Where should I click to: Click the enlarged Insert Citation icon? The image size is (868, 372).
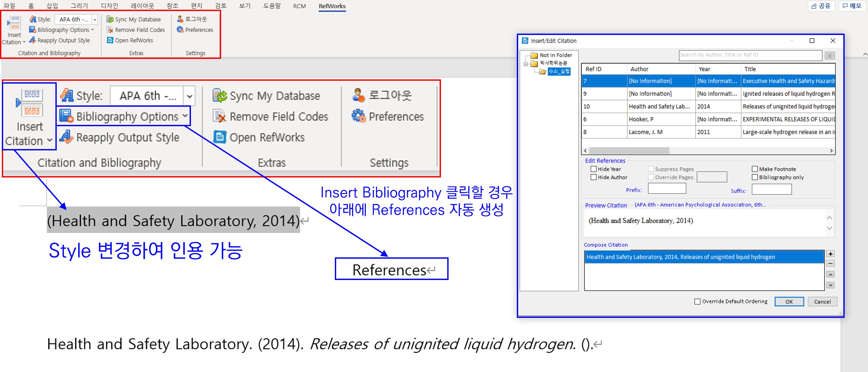point(30,103)
